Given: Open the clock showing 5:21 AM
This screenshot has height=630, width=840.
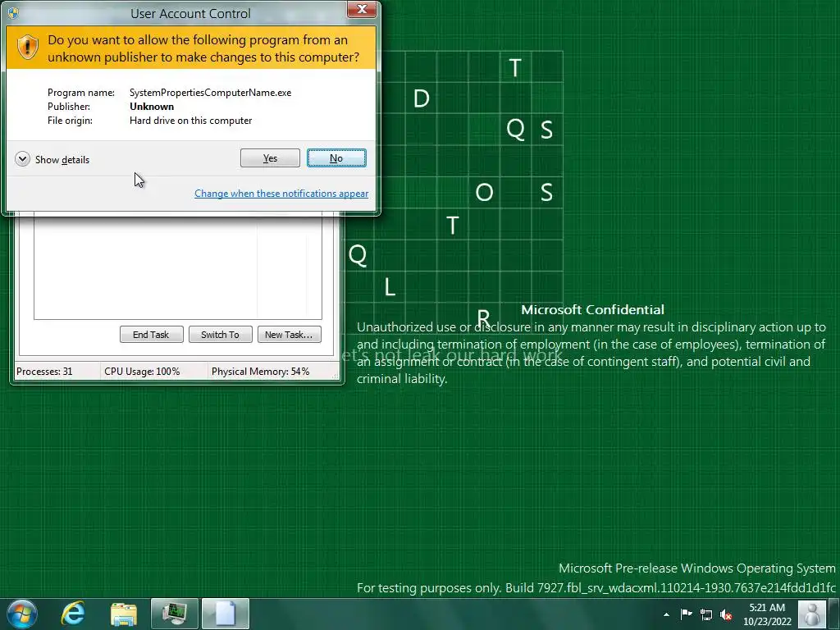Looking at the screenshot, I should coord(767,614).
